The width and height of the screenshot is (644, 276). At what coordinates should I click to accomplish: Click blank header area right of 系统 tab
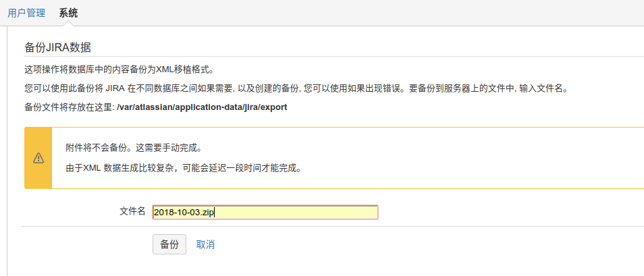point(338,13)
